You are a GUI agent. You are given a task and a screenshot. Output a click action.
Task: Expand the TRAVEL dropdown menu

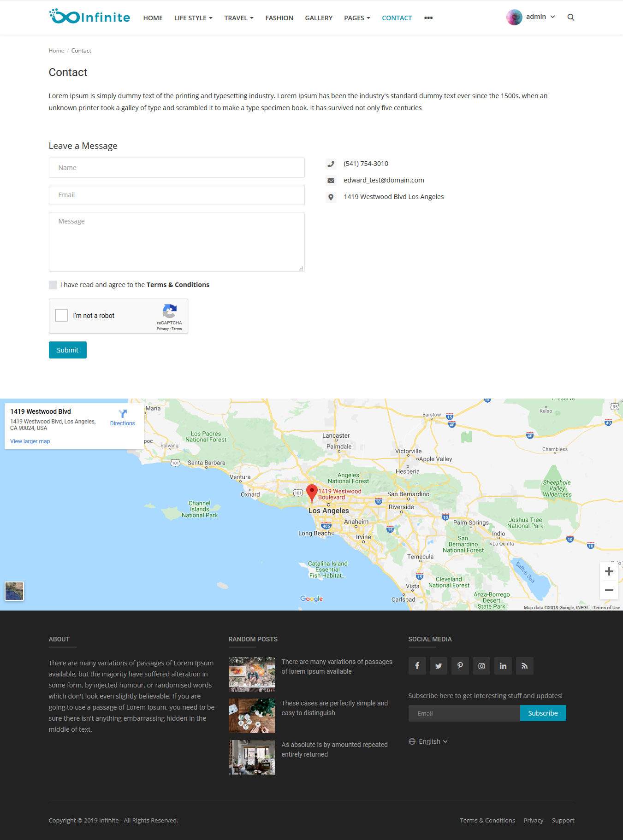tap(239, 18)
